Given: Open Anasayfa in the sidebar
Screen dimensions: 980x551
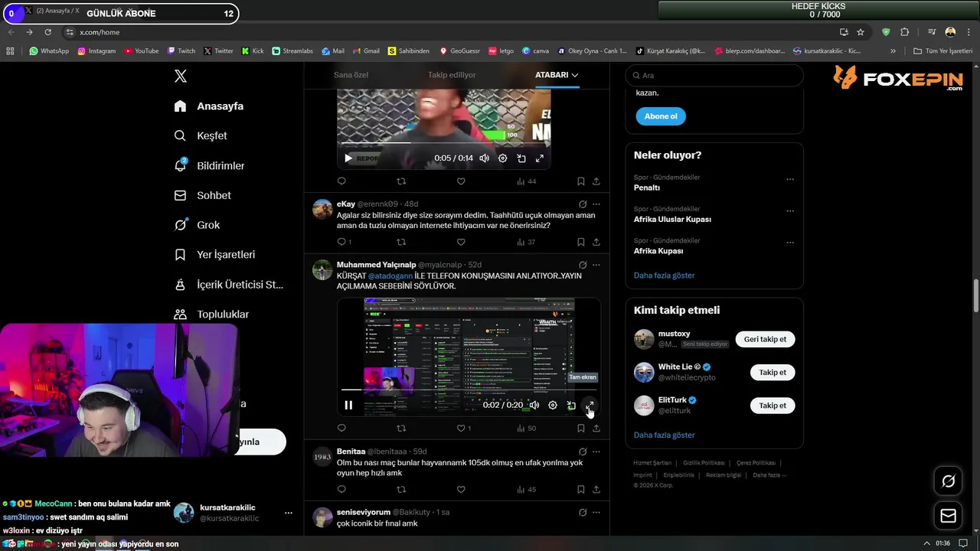Looking at the screenshot, I should coord(208,106).
